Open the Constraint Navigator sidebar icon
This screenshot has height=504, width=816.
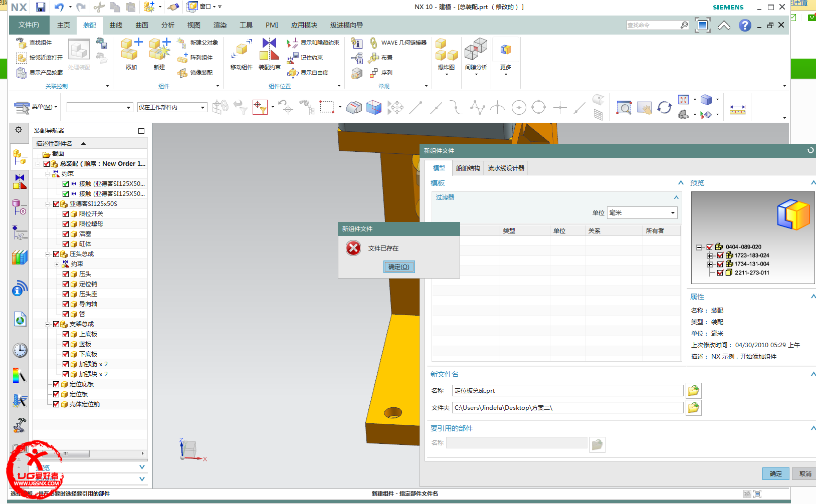(x=20, y=181)
